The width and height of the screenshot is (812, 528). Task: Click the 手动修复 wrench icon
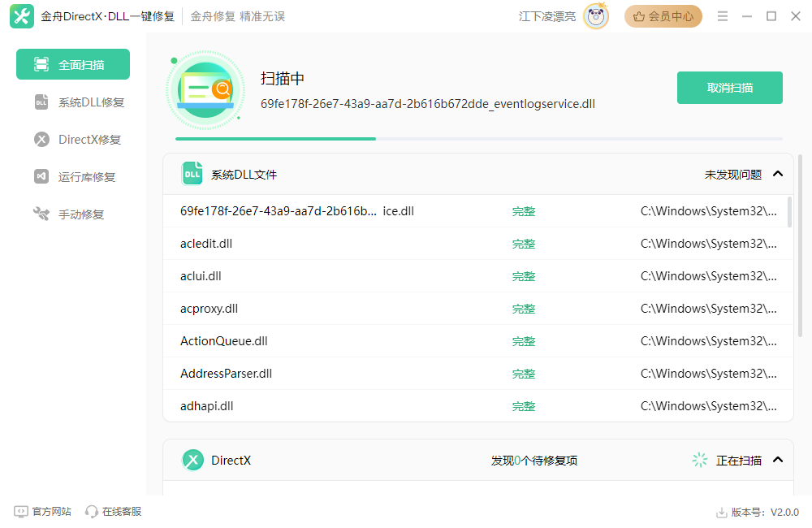pyautogui.click(x=41, y=214)
